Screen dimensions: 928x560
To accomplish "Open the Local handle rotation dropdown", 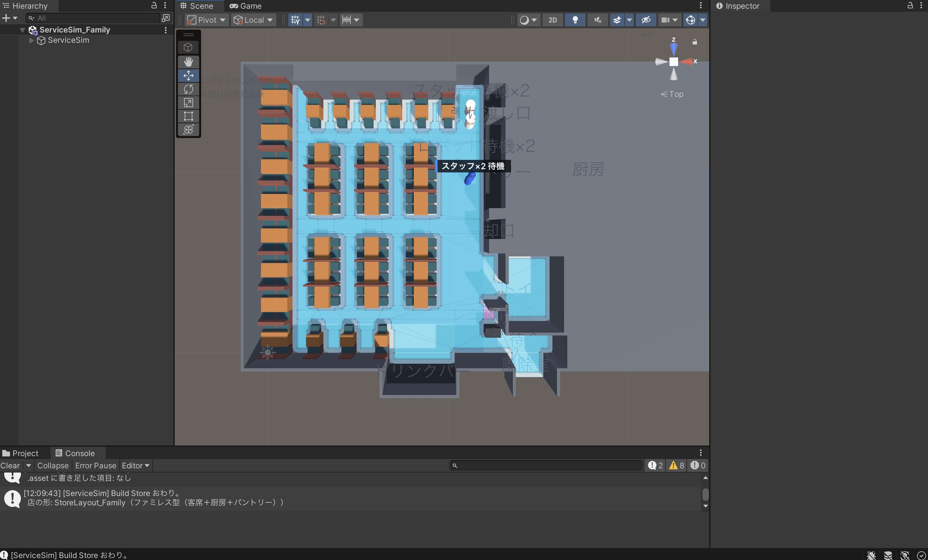I will (x=253, y=20).
